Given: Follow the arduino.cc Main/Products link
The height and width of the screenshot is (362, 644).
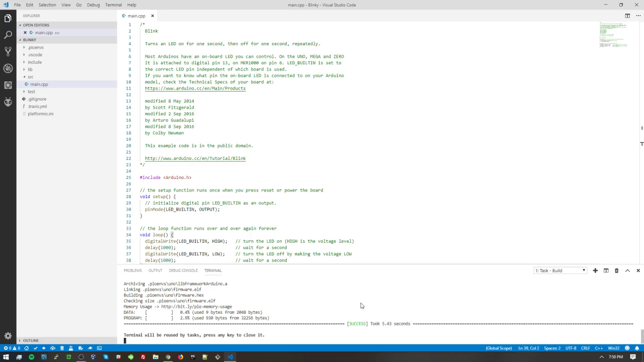Looking at the screenshot, I should pyautogui.click(x=195, y=88).
